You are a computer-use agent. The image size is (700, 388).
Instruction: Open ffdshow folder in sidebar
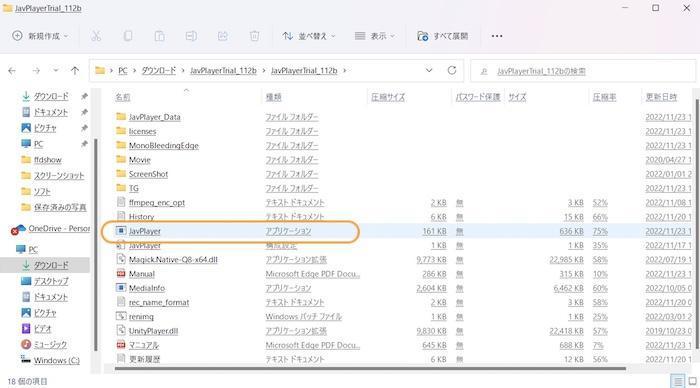pyautogui.click(x=47, y=160)
